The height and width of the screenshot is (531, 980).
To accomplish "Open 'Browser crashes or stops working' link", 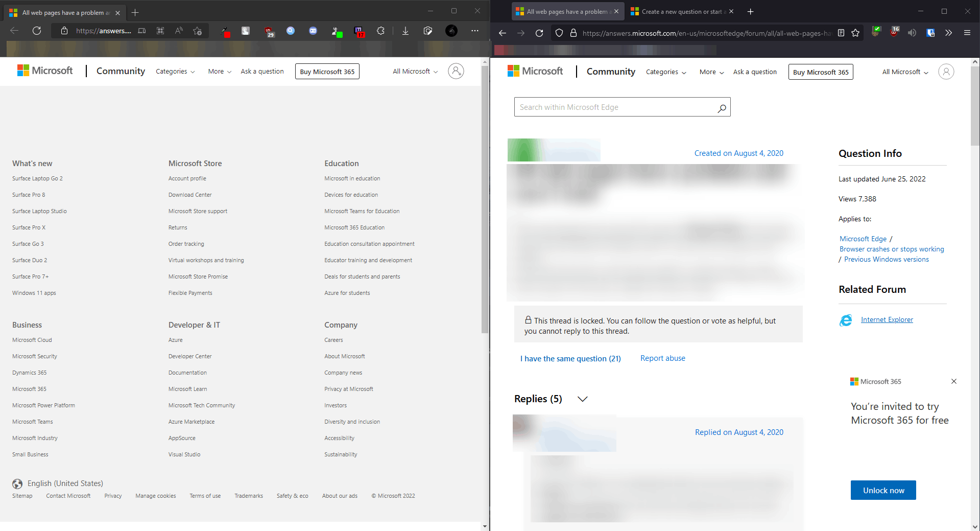I will tap(892, 249).
